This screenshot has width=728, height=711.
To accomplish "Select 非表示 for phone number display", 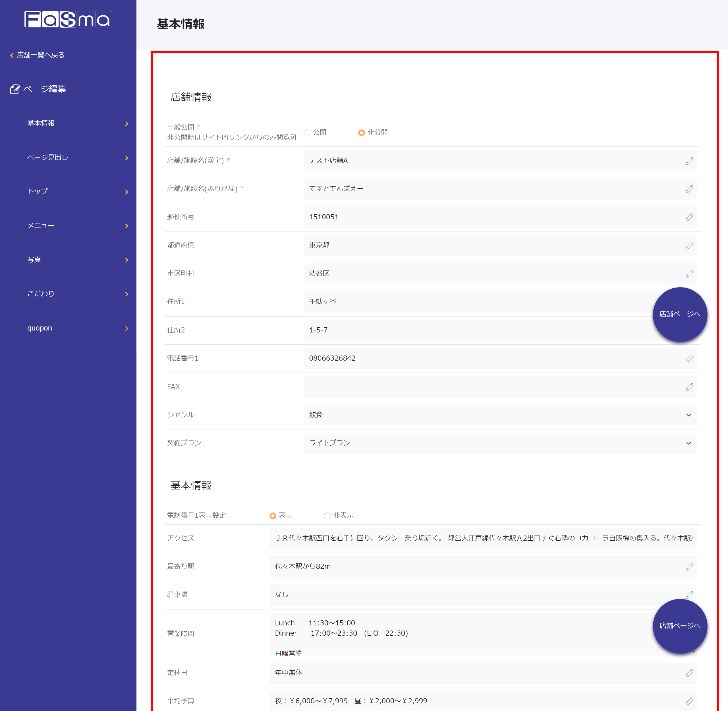I will tap(327, 516).
